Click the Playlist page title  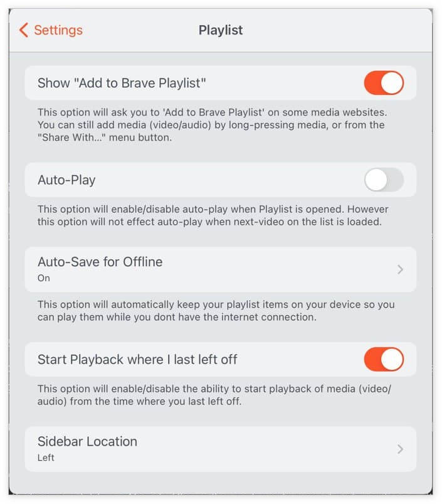(x=221, y=30)
